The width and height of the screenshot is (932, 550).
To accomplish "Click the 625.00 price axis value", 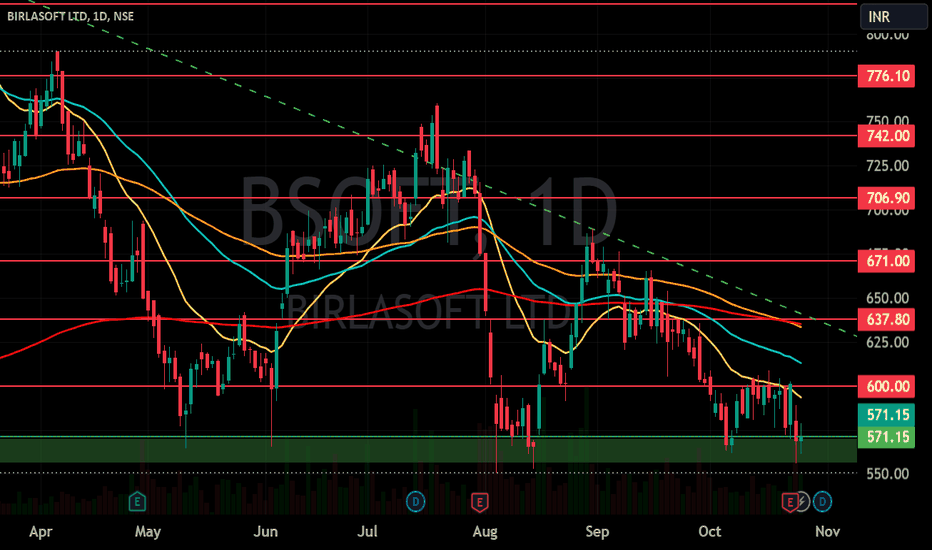I will point(887,342).
